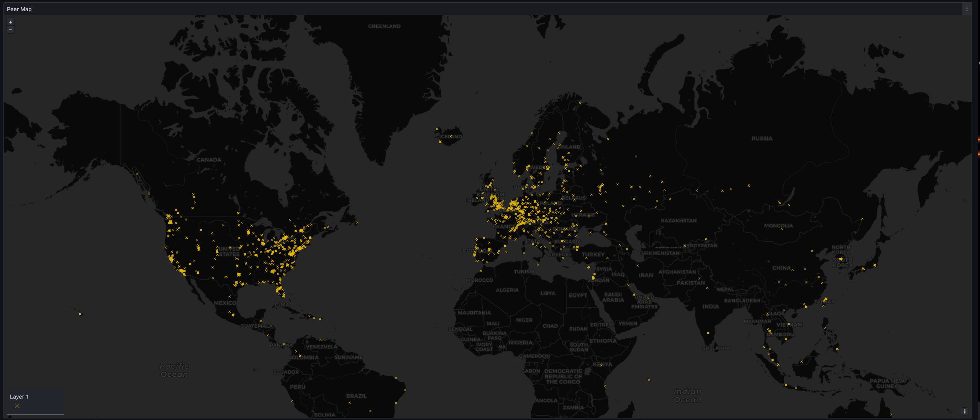The height and width of the screenshot is (420, 980).
Task: Select the marker in southeastern Australia corner
Action: click(891, 415)
